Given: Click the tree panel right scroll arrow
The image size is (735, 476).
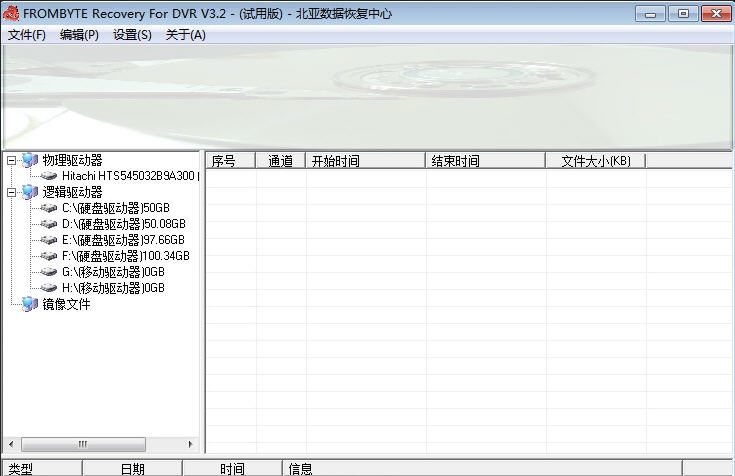Looking at the screenshot, I should pyautogui.click(x=190, y=444).
